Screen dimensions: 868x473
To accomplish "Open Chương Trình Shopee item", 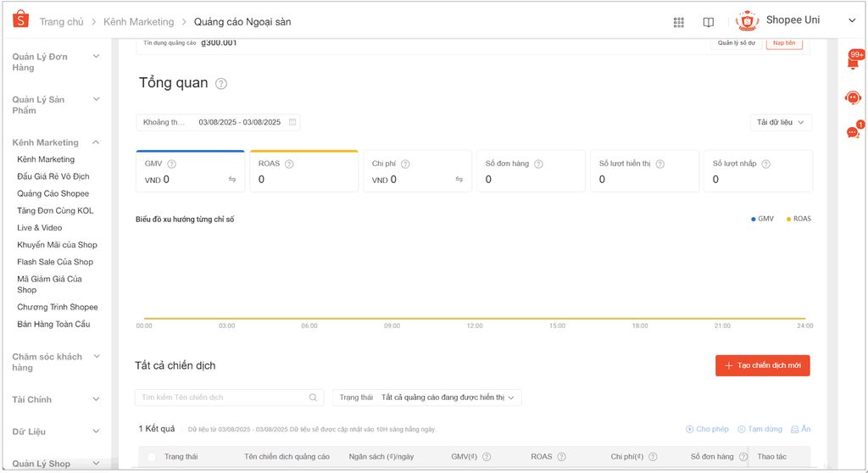I will (x=58, y=308).
